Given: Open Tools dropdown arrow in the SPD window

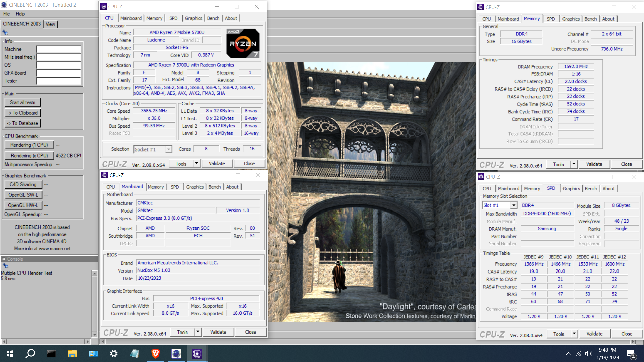Looking at the screenshot, I should [x=574, y=334].
